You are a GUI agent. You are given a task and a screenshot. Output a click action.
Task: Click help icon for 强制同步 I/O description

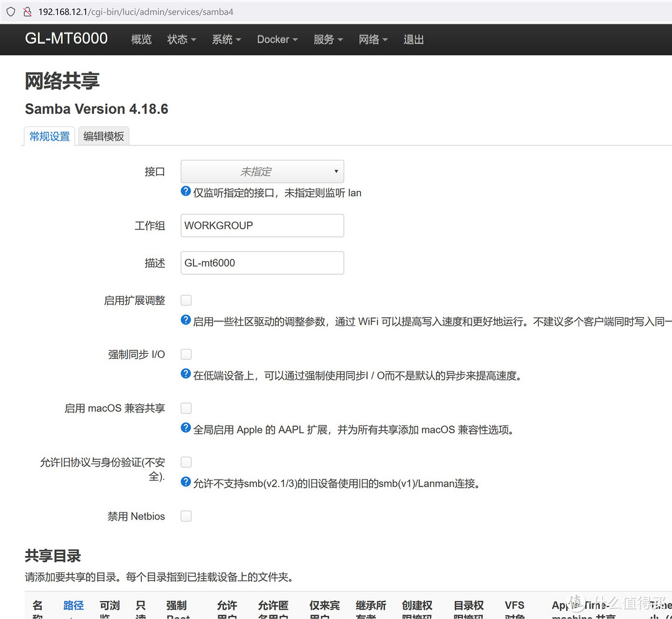tap(185, 373)
